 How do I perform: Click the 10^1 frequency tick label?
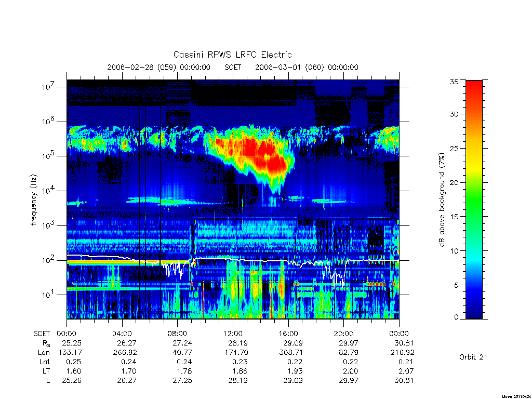point(48,295)
